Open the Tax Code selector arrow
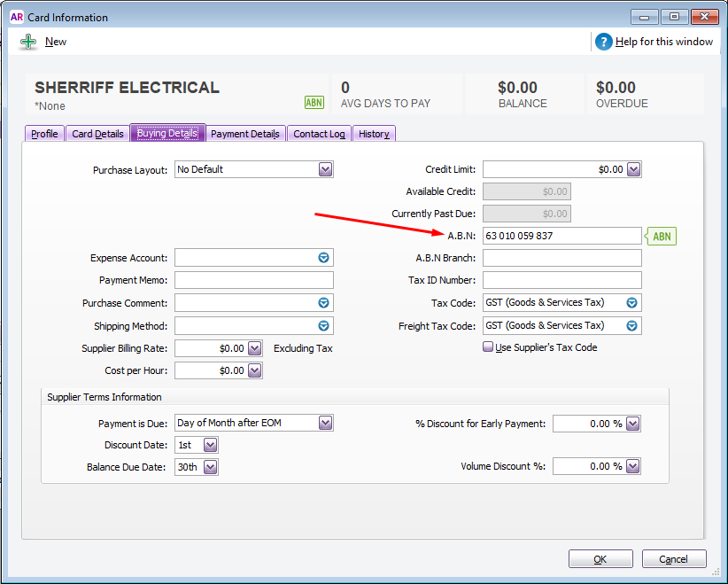 [x=631, y=303]
